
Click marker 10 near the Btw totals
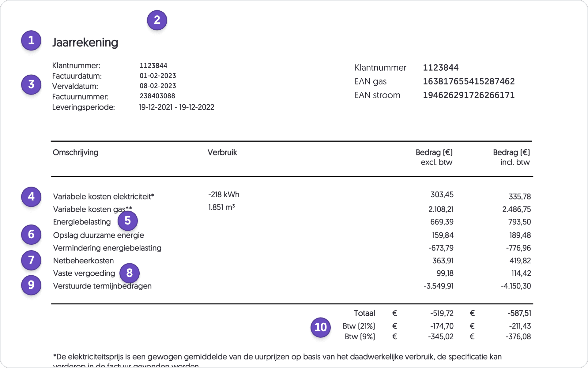pyautogui.click(x=320, y=327)
